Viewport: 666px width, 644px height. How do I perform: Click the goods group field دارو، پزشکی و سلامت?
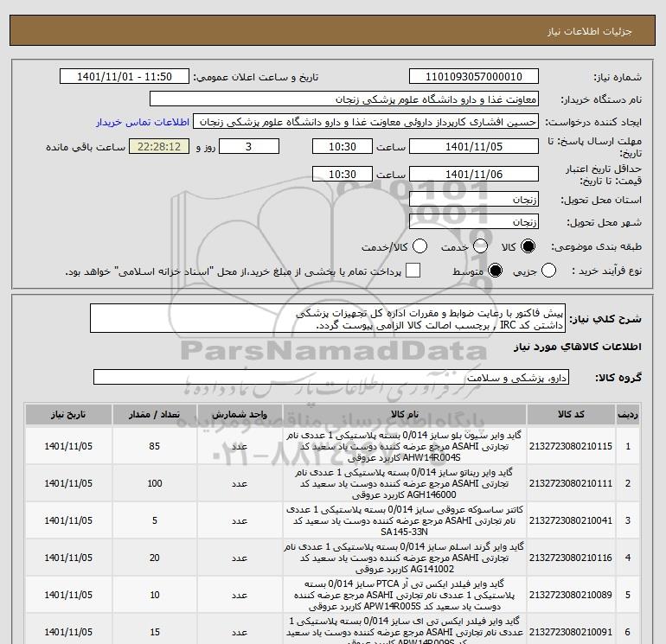pyautogui.click(x=331, y=378)
